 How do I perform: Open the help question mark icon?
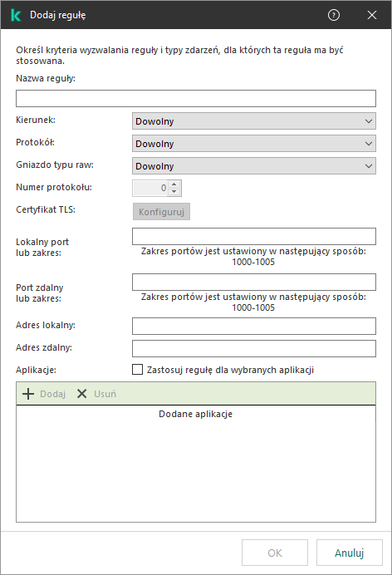[333, 15]
